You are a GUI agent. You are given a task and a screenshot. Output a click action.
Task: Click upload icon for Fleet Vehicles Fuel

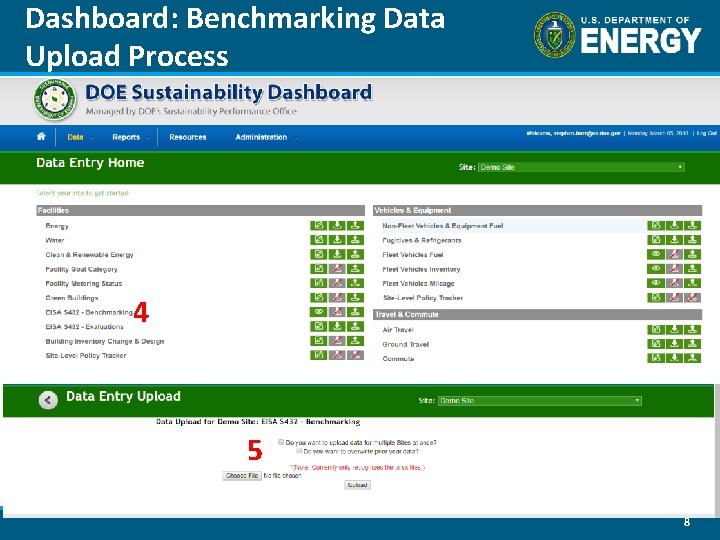[692, 254]
